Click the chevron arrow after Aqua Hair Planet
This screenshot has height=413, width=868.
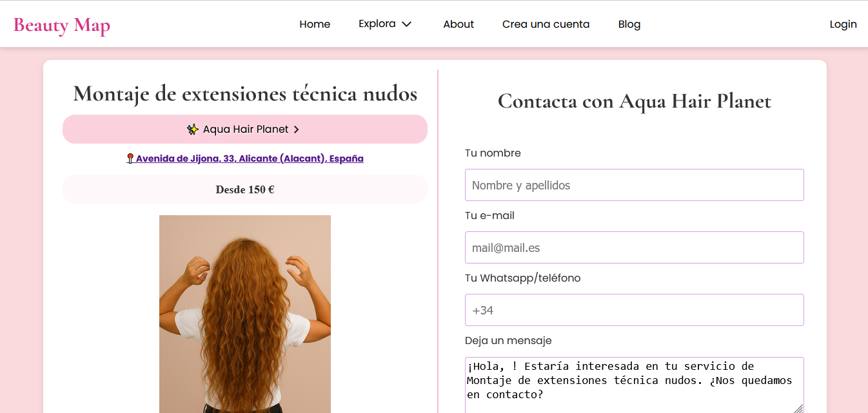296,130
